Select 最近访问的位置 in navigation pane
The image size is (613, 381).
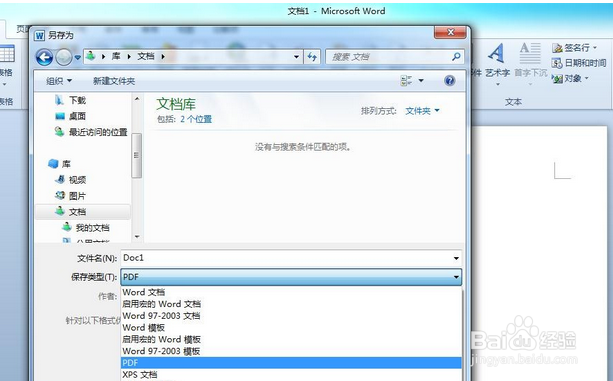click(91, 132)
